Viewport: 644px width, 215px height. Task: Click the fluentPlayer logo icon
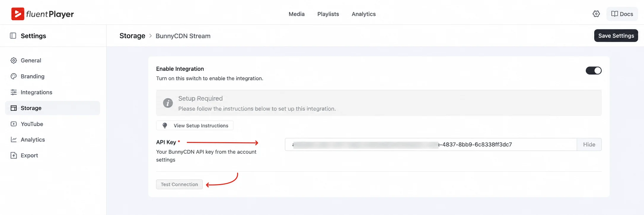point(17,14)
